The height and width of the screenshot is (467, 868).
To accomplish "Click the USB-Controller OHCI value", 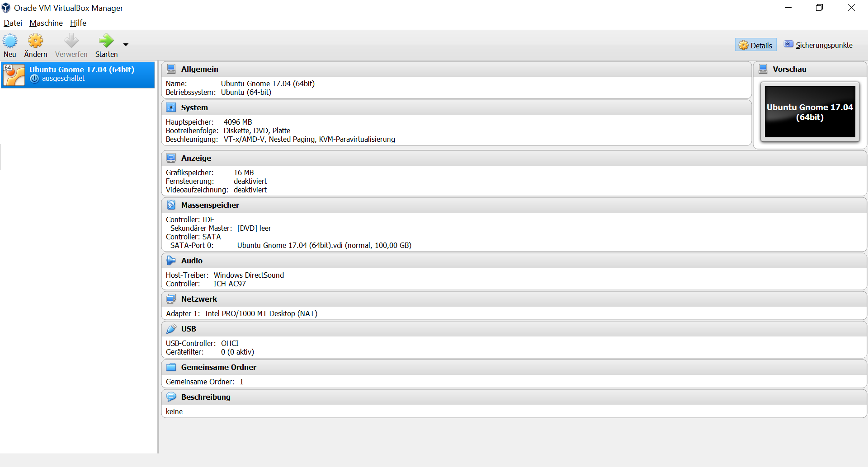I will pos(230,343).
